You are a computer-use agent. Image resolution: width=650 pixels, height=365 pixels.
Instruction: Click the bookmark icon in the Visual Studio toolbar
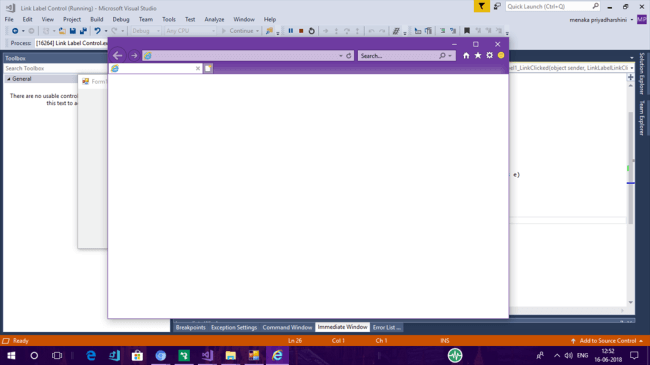pyautogui.click(x=467, y=31)
